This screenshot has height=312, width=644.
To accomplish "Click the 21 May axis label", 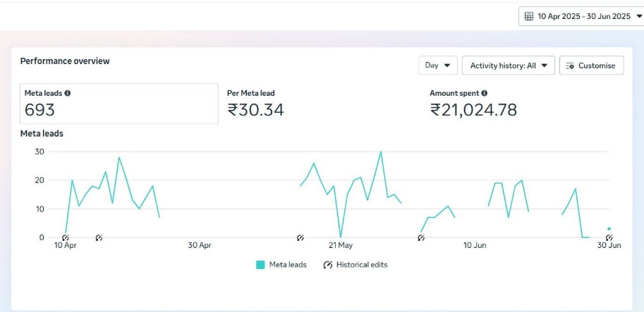I will (x=341, y=246).
